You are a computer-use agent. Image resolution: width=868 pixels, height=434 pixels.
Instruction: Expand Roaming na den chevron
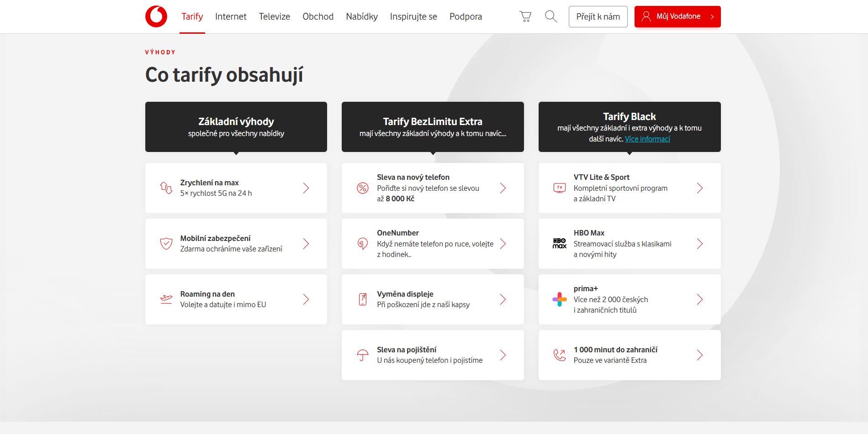point(306,299)
